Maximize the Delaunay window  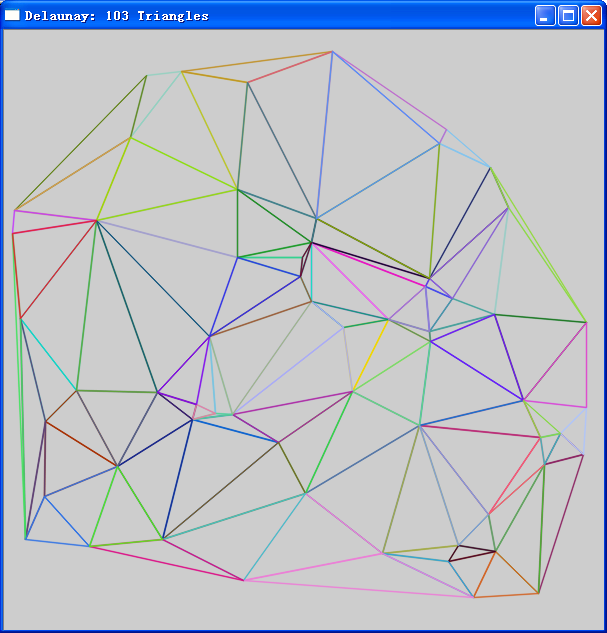(568, 16)
